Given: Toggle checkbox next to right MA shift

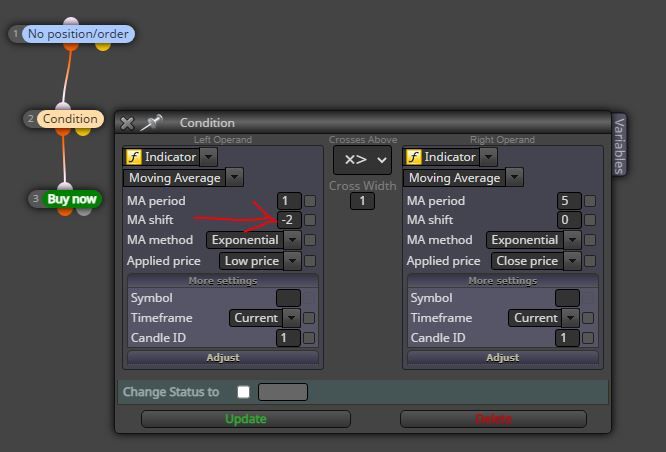Looking at the screenshot, I should (590, 220).
